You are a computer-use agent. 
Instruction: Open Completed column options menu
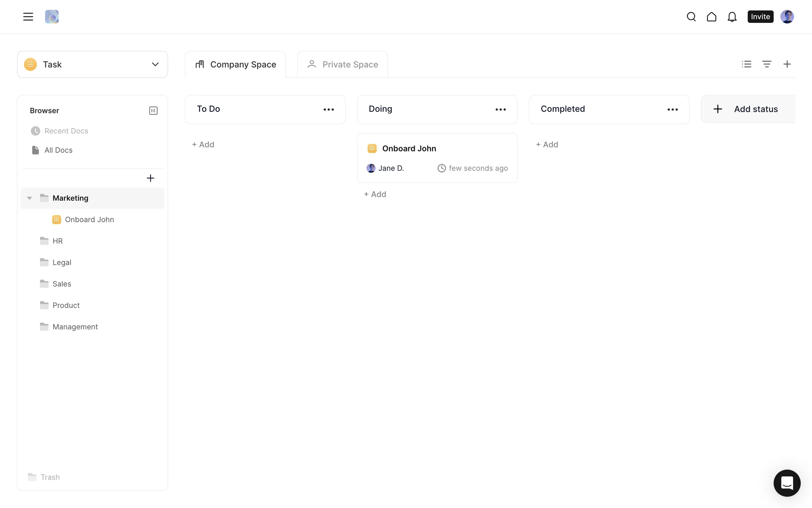pyautogui.click(x=672, y=109)
